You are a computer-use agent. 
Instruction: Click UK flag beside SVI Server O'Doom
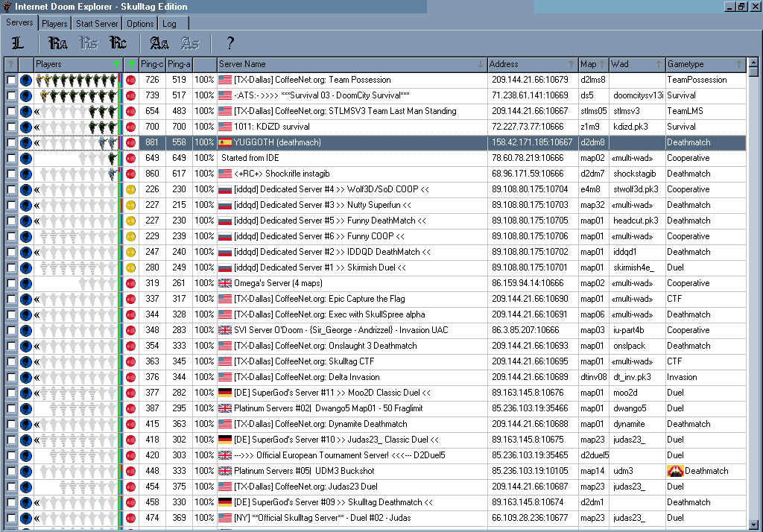[225, 330]
